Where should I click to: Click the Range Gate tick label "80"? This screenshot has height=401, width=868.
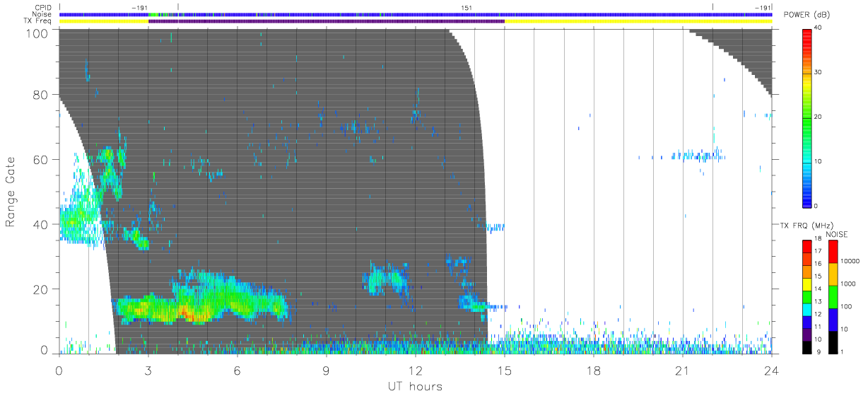(41, 95)
